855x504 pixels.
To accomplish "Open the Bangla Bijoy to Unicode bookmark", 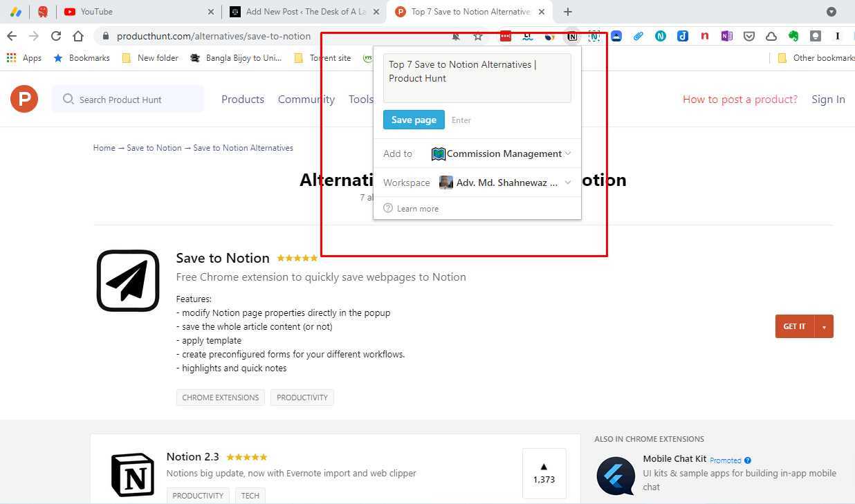I will (236, 58).
